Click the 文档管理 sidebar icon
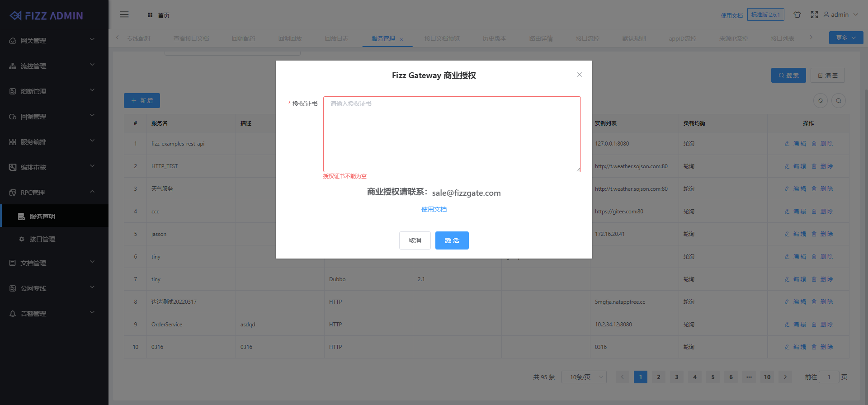The height and width of the screenshot is (405, 868). (13, 263)
